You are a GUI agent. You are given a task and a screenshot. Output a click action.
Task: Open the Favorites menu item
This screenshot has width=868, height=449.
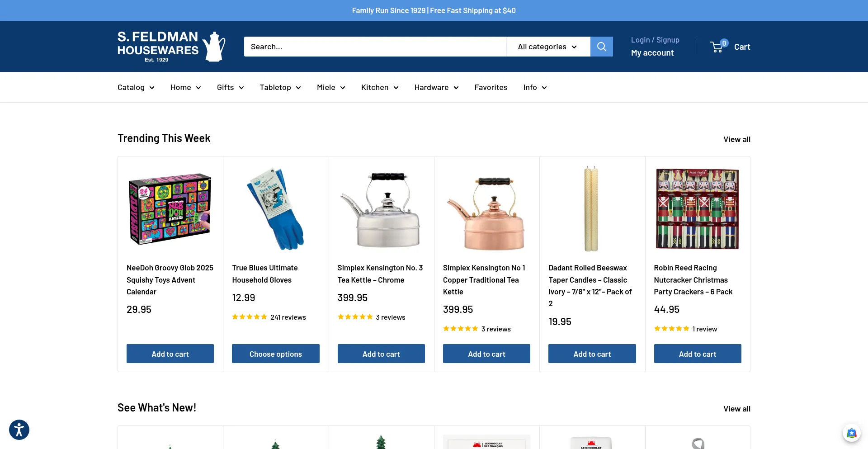(491, 87)
